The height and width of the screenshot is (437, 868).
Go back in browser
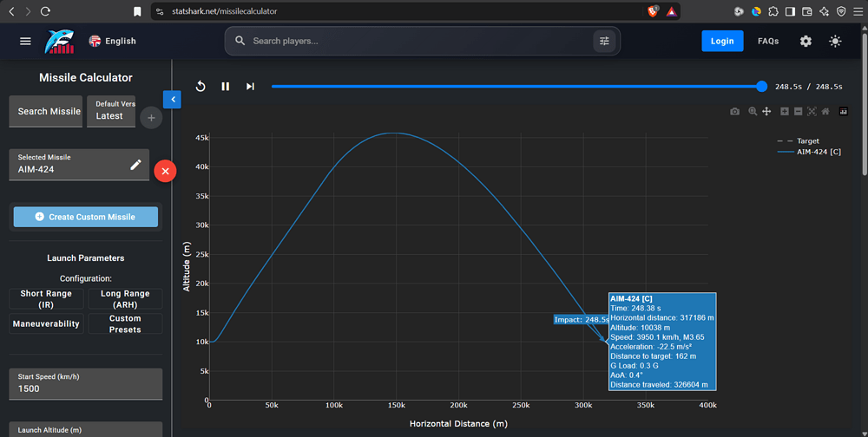(11, 11)
